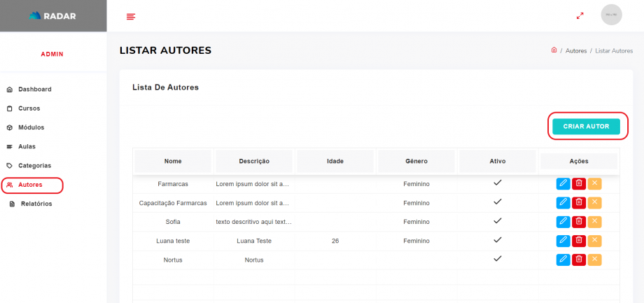Click the edit pencil icon for Farmarcas

coord(563,184)
